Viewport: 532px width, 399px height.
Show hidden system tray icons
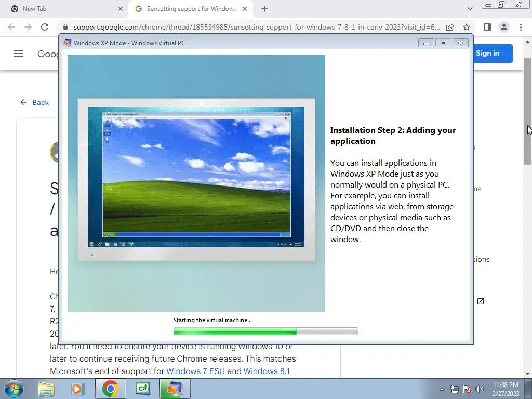(442, 389)
